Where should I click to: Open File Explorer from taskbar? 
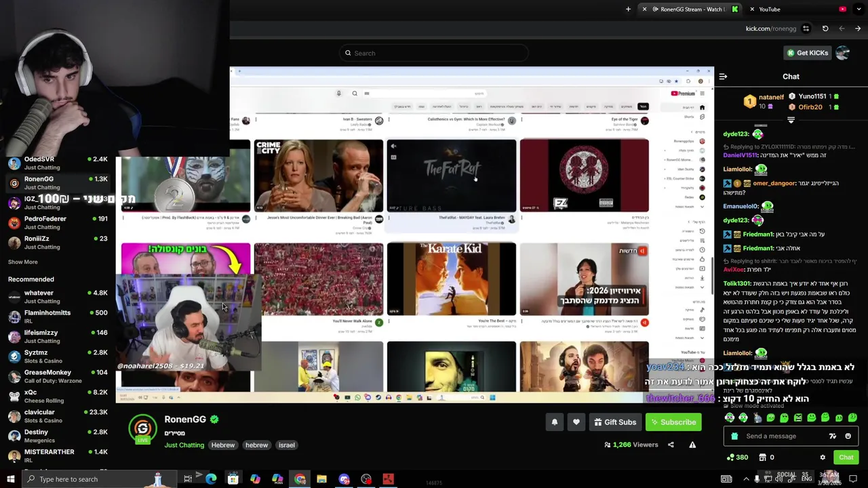click(x=321, y=479)
